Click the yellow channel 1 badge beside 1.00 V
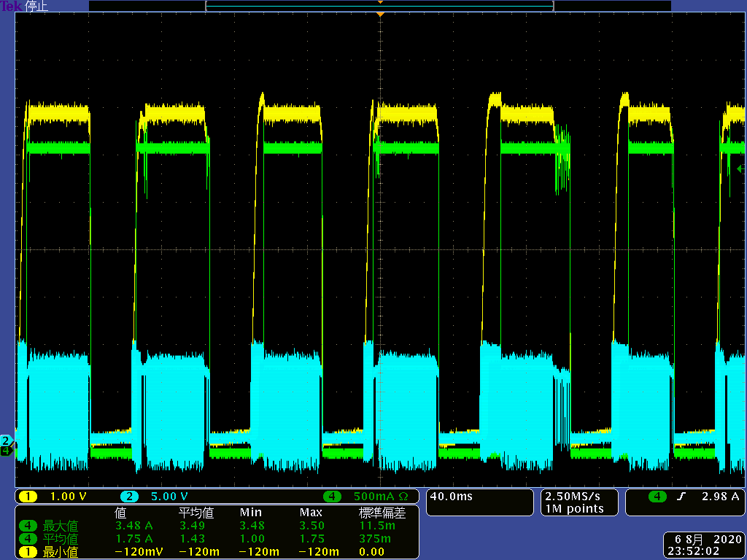The height and width of the screenshot is (560, 747). coord(28,497)
